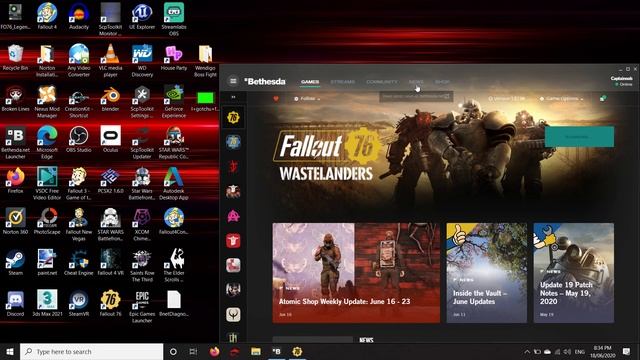Image resolution: width=640 pixels, height=360 pixels.
Task: Open volume control in system tray
Action: tap(567, 351)
